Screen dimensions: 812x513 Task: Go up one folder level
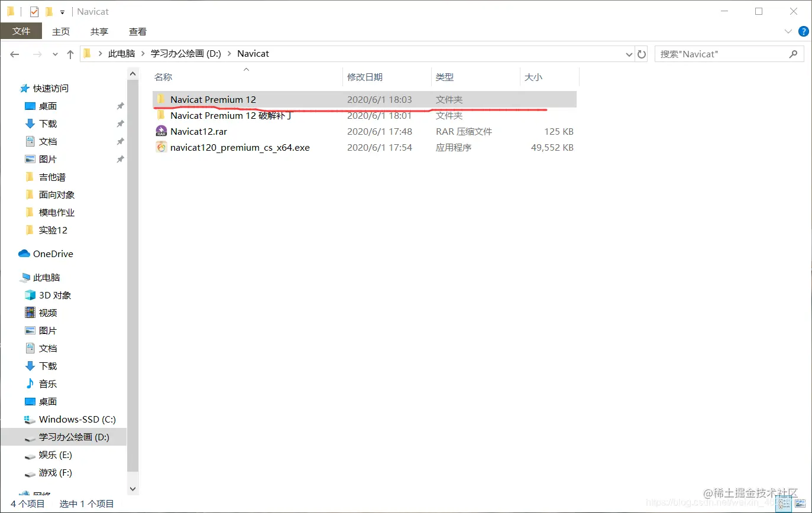[x=70, y=54]
